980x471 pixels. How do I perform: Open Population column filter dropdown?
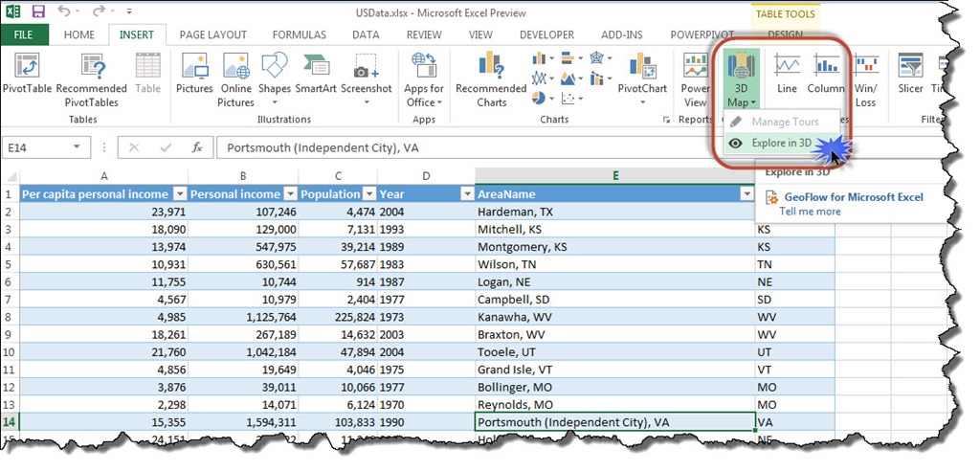tap(369, 194)
